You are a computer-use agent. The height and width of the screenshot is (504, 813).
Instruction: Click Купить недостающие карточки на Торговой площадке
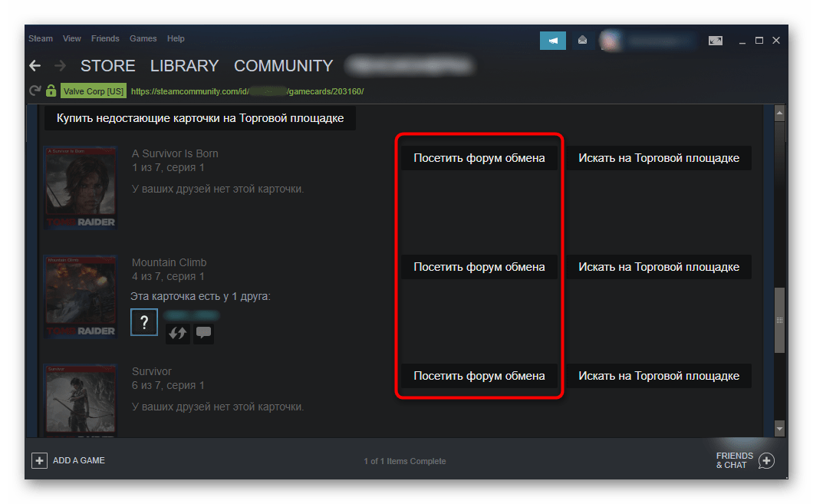(x=200, y=118)
